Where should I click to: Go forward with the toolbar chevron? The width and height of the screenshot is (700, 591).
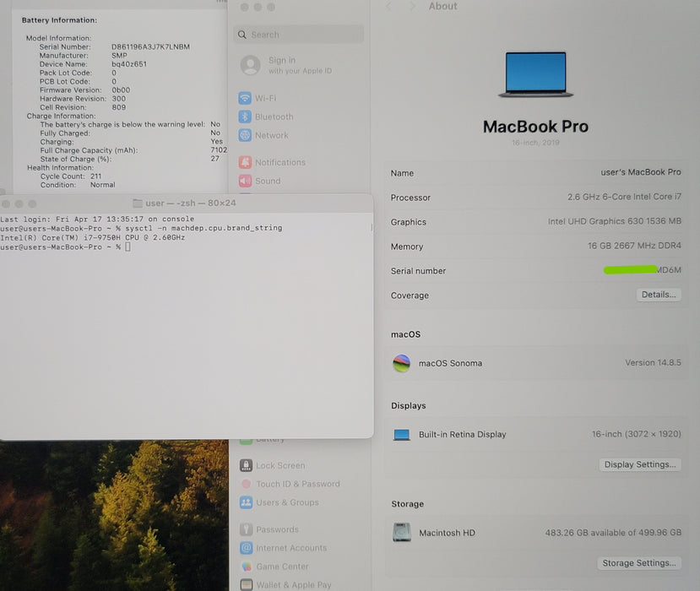pyautogui.click(x=412, y=6)
